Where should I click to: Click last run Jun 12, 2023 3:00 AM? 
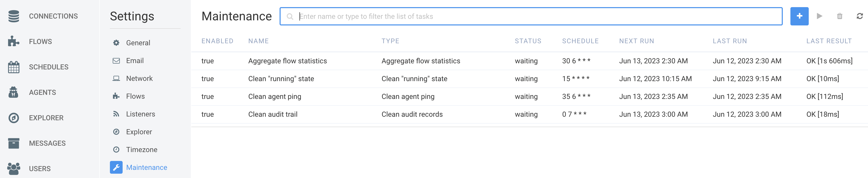click(x=747, y=114)
